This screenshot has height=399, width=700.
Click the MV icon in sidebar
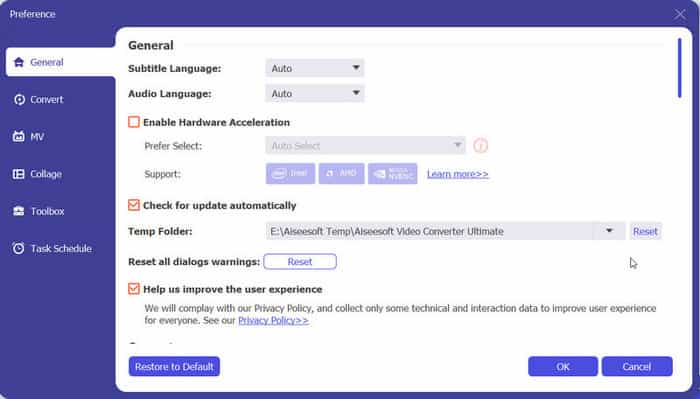(x=19, y=137)
